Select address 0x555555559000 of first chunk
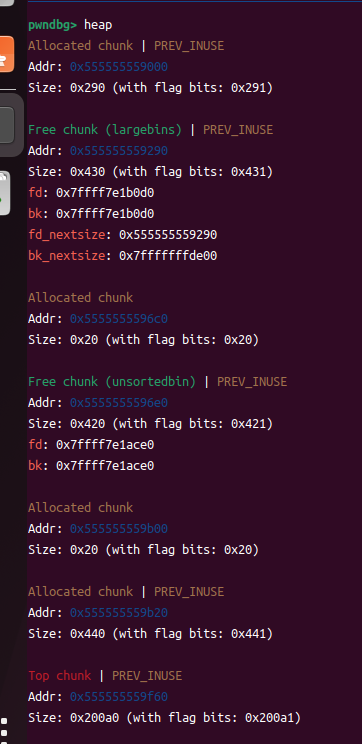Viewport: 362px width, 744px height. click(x=119, y=66)
